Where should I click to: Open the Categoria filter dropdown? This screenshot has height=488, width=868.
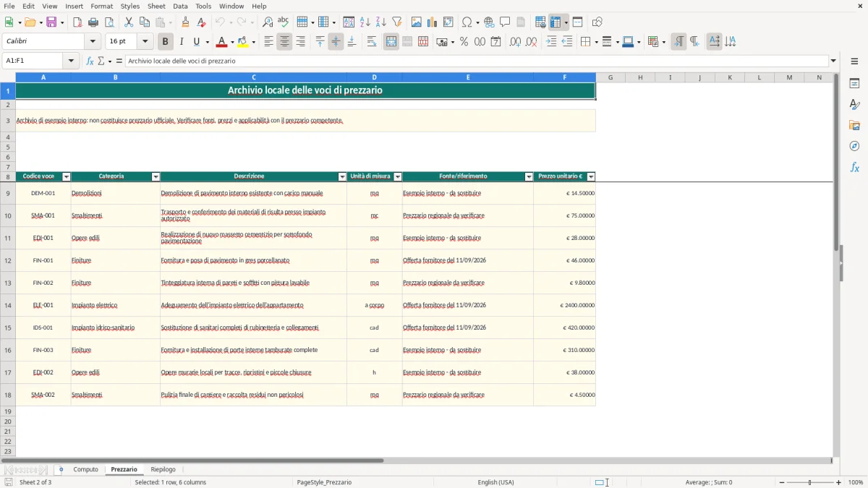point(156,176)
